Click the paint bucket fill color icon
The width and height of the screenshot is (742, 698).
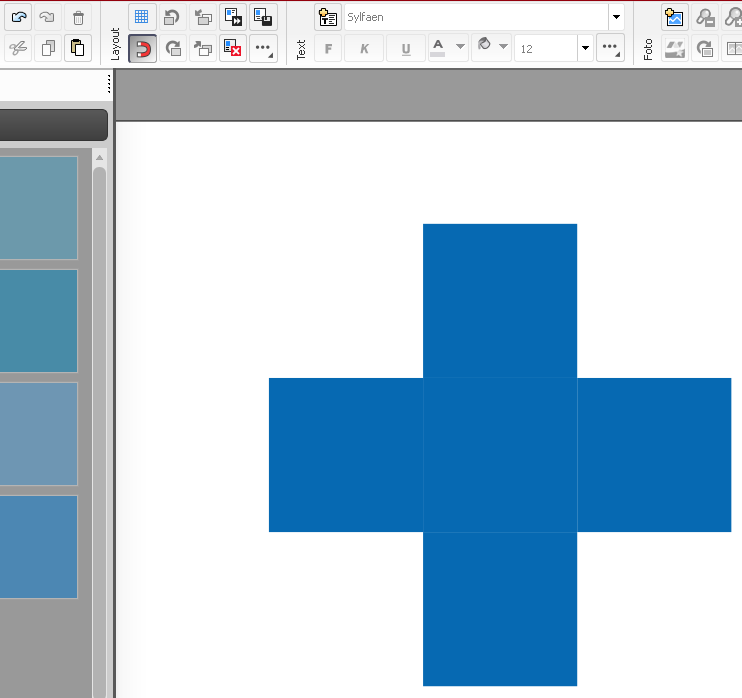point(484,45)
